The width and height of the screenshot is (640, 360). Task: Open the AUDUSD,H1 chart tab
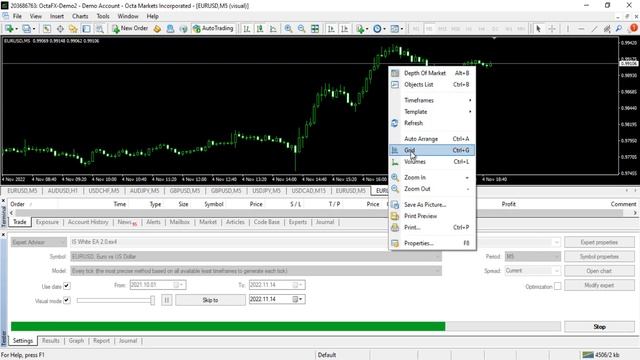click(x=62, y=191)
